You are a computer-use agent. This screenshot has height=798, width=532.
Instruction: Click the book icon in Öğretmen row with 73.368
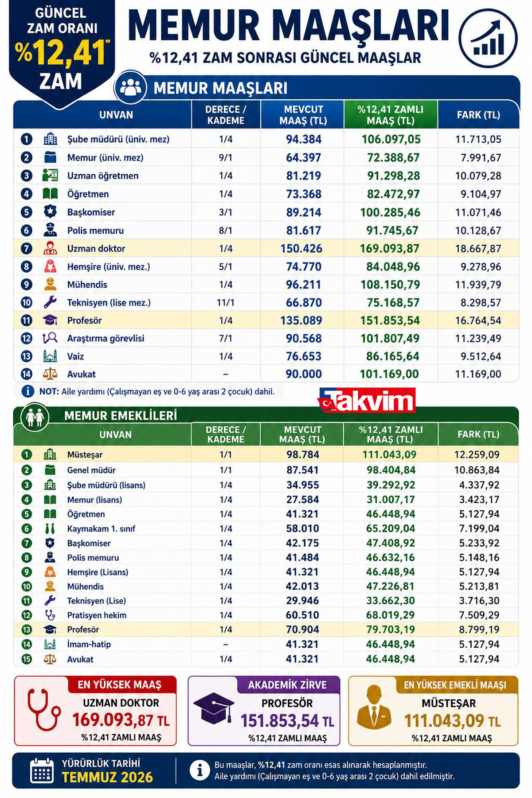(x=50, y=194)
